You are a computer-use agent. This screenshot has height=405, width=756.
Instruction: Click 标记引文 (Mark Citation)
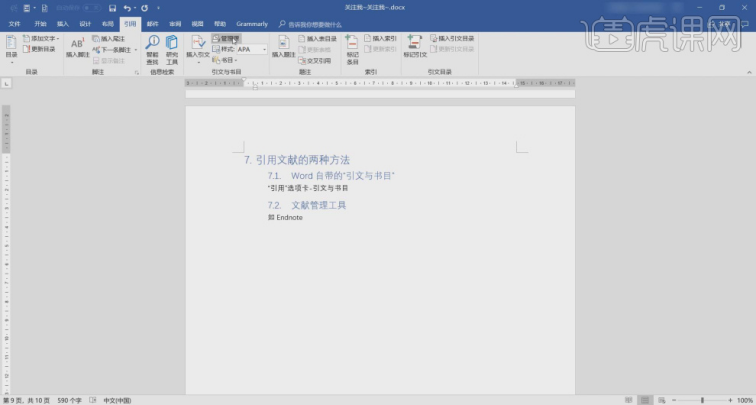[415, 47]
